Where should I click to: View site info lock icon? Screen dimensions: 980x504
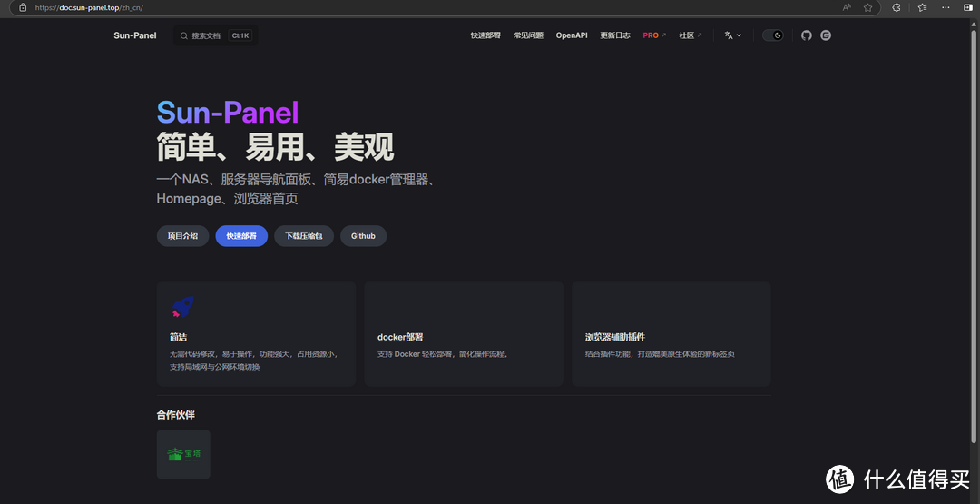click(23, 7)
